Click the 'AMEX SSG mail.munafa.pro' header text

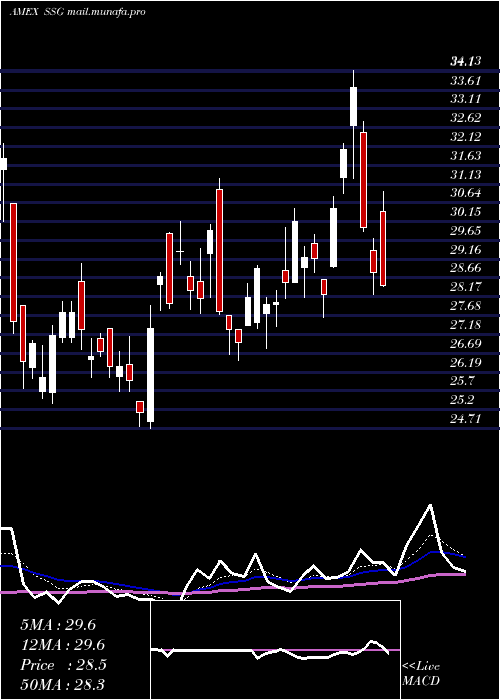(77, 12)
